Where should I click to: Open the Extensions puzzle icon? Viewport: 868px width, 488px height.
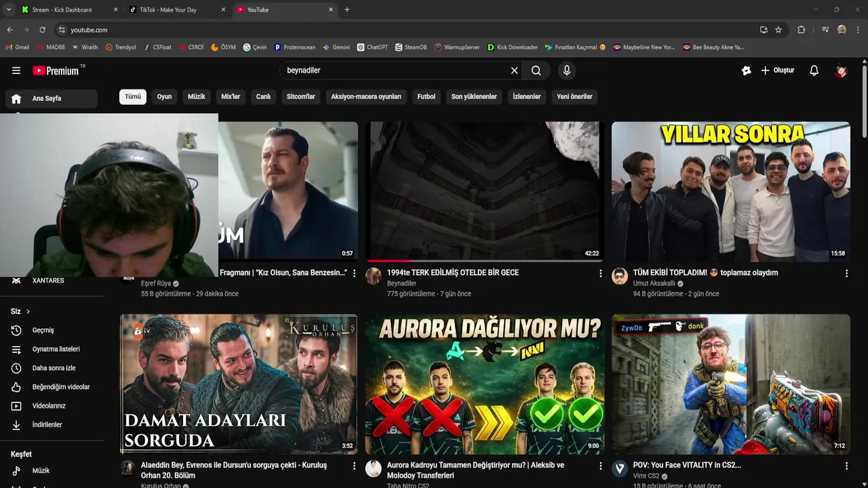(x=801, y=30)
